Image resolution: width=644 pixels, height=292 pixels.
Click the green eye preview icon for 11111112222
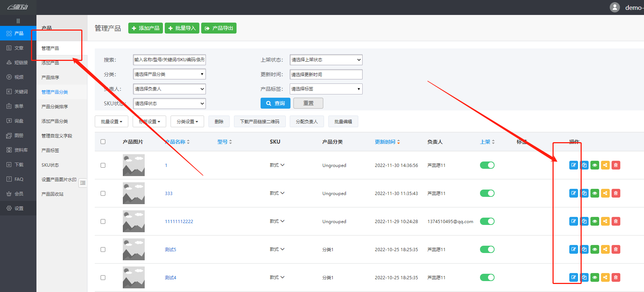[x=594, y=221]
